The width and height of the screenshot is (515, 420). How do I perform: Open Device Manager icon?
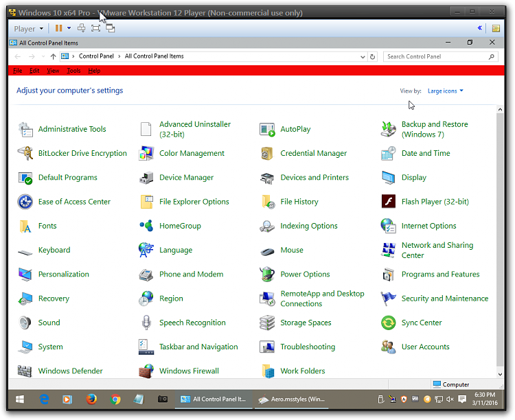146,178
